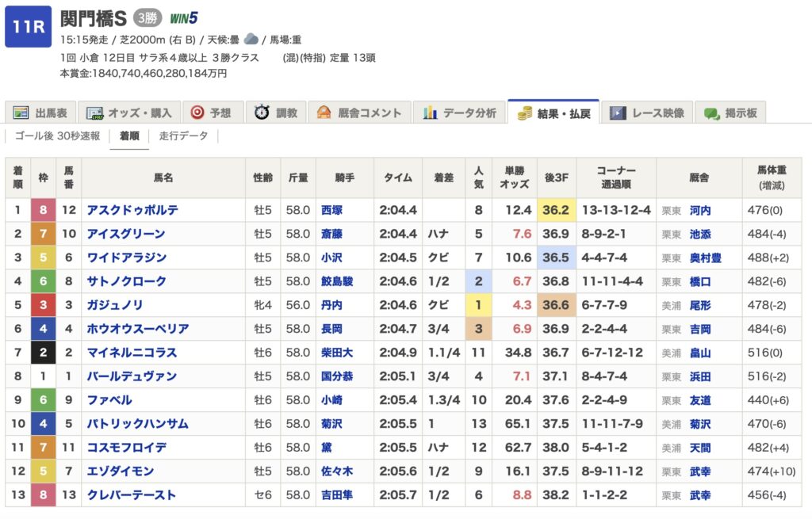Click trainer link 河内
Viewport: 812px width, 519px height.
pos(700,210)
